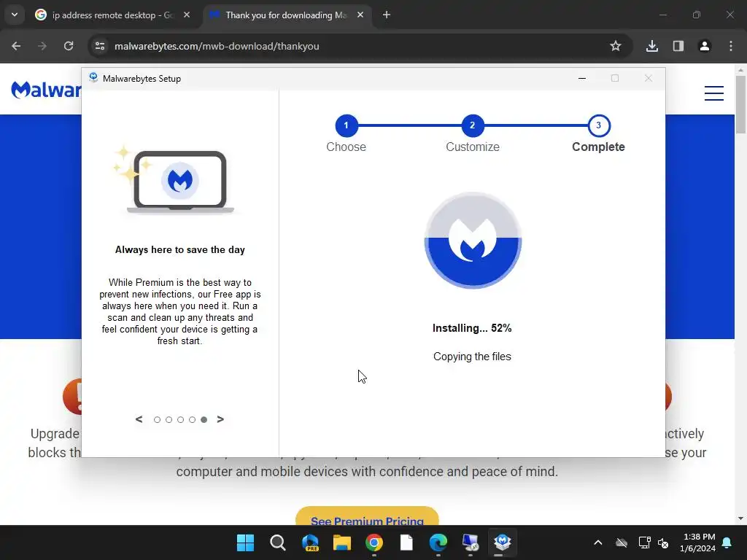Click the Chrome forward arrow
Image resolution: width=747 pixels, height=560 pixels.
click(42, 46)
